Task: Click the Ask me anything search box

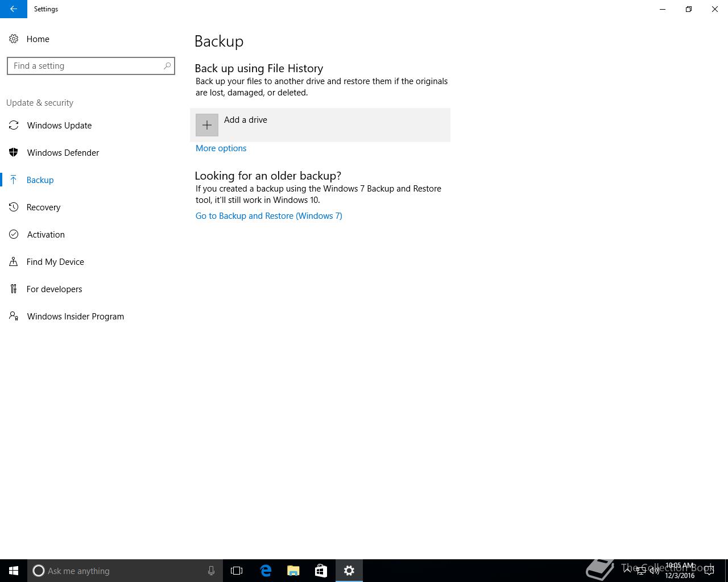Action: pos(125,571)
